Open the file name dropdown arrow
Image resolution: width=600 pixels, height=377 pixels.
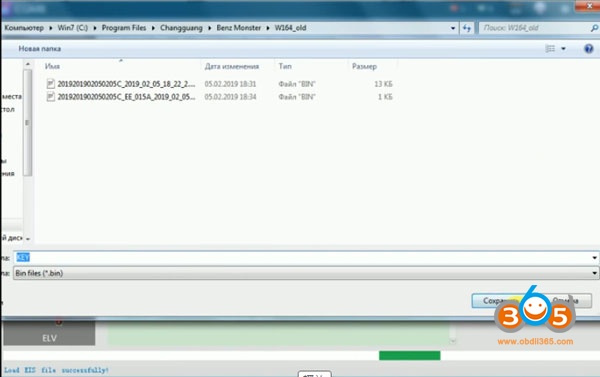coord(595,258)
